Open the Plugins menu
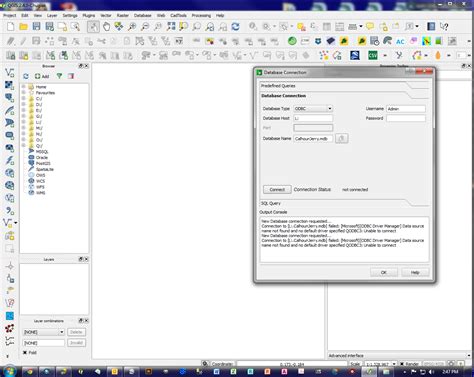Image resolution: width=474 pixels, height=377 pixels. [x=89, y=16]
